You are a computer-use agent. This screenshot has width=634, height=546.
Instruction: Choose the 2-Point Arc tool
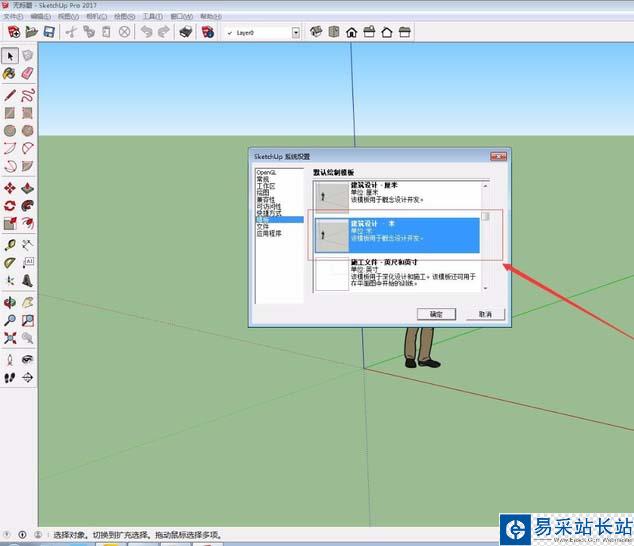(27, 148)
